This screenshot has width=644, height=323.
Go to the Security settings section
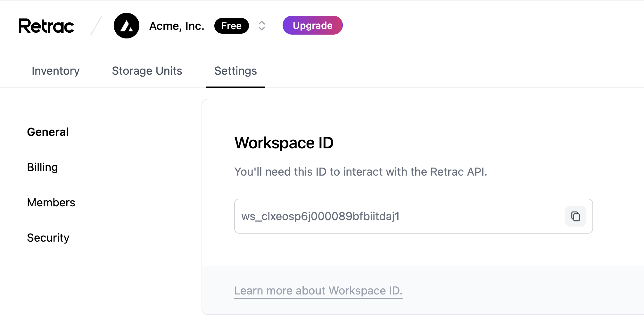pos(48,238)
